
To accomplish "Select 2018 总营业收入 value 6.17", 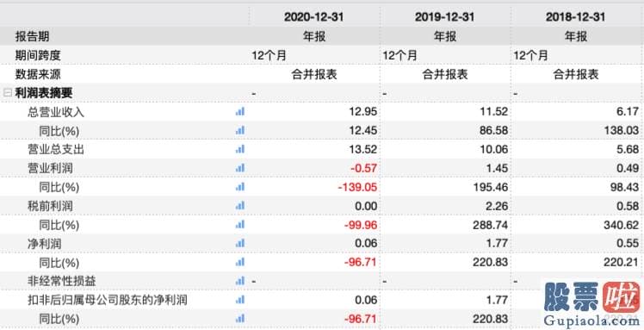I will click(627, 111).
